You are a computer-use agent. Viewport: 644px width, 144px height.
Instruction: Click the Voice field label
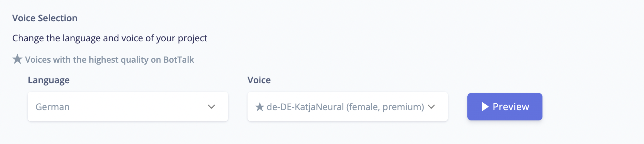(259, 80)
